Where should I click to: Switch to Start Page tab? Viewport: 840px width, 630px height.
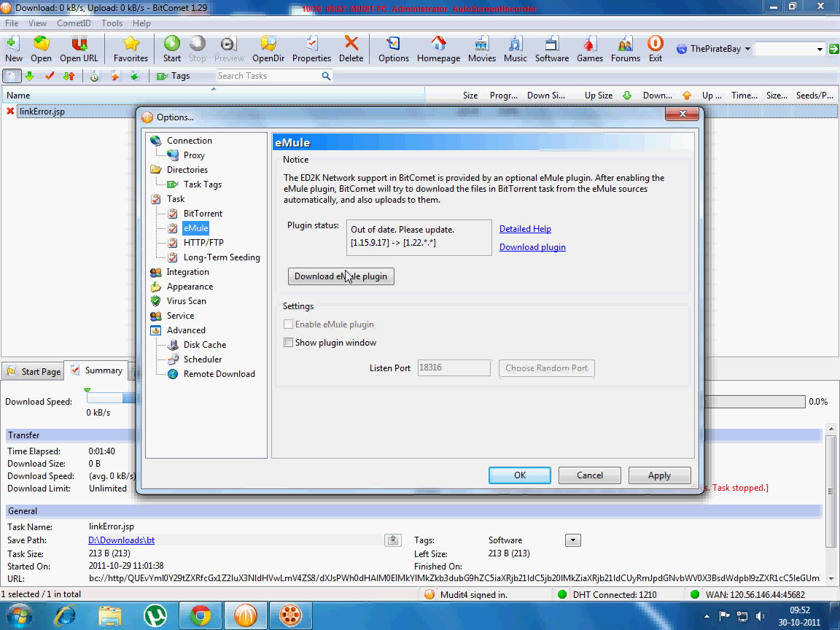pyautogui.click(x=34, y=371)
